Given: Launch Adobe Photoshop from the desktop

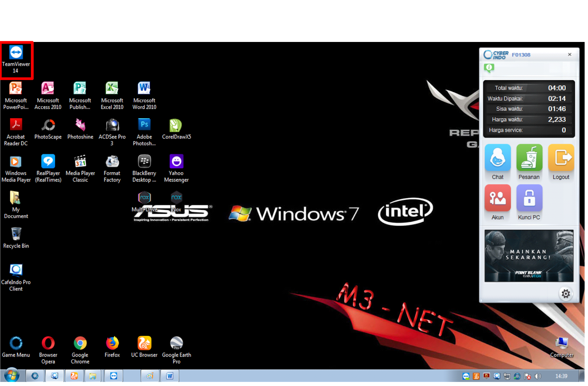Looking at the screenshot, I should [144, 132].
